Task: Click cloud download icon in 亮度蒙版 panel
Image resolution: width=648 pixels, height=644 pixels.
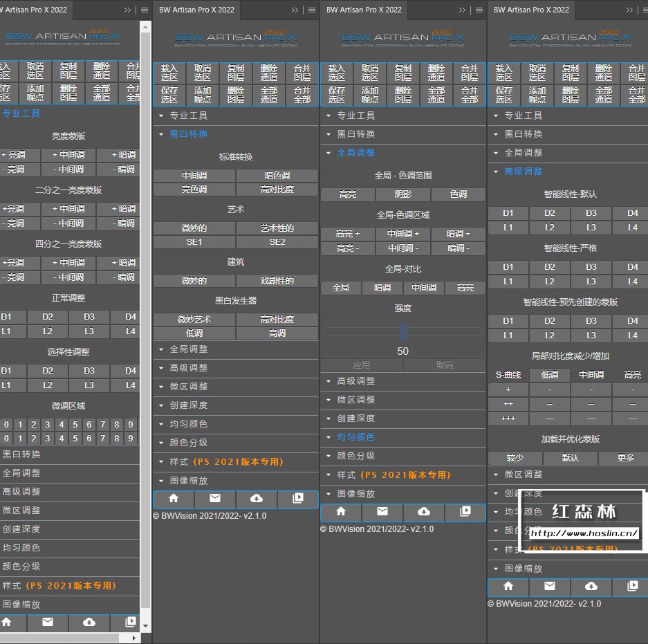Action: pyautogui.click(x=89, y=623)
